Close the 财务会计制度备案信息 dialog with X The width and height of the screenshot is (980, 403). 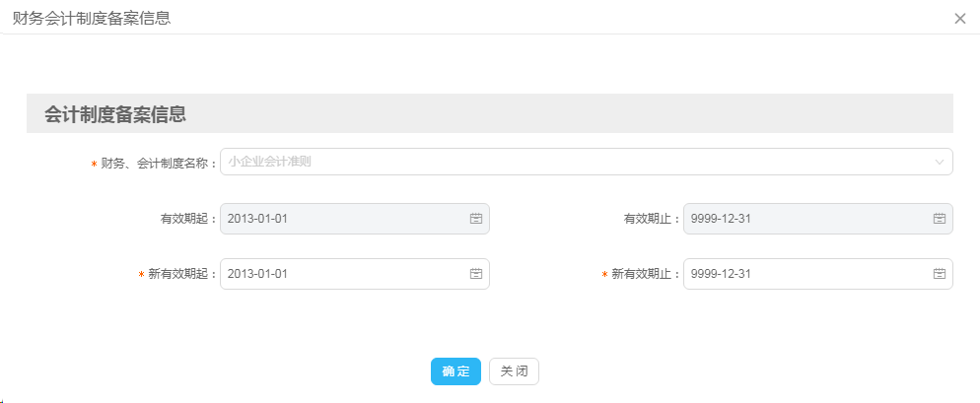(959, 19)
